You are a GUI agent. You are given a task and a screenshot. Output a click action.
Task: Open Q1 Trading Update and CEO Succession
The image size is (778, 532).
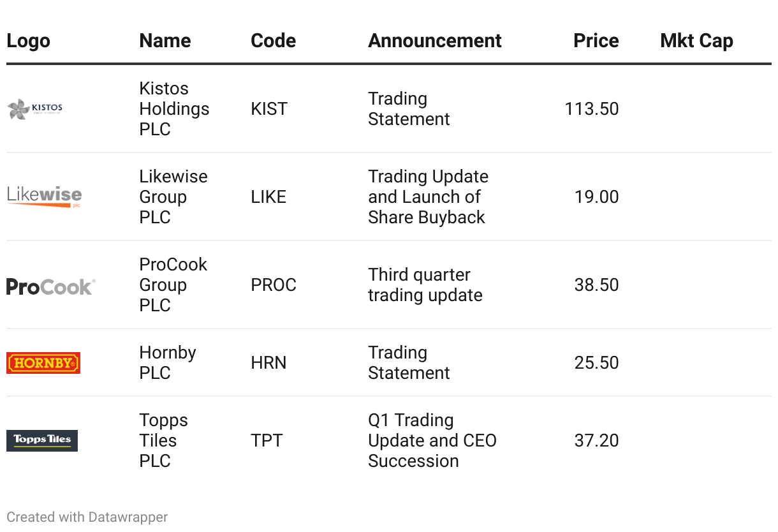click(x=432, y=440)
